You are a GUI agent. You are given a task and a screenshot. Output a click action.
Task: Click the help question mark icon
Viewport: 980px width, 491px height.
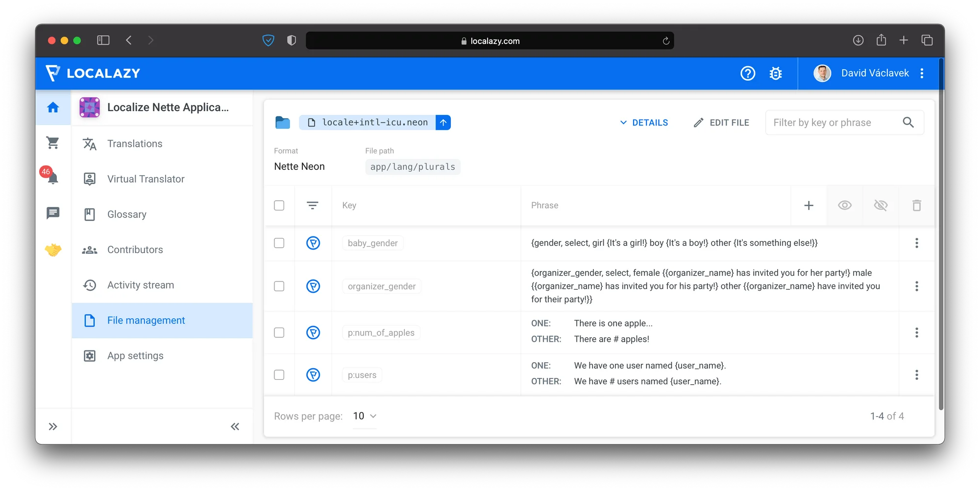[747, 73]
